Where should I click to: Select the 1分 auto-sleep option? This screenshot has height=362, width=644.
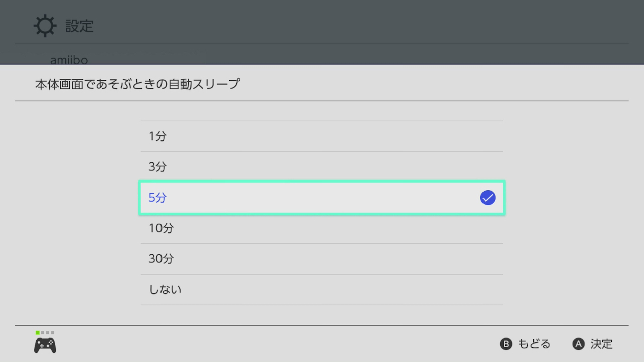tap(322, 136)
